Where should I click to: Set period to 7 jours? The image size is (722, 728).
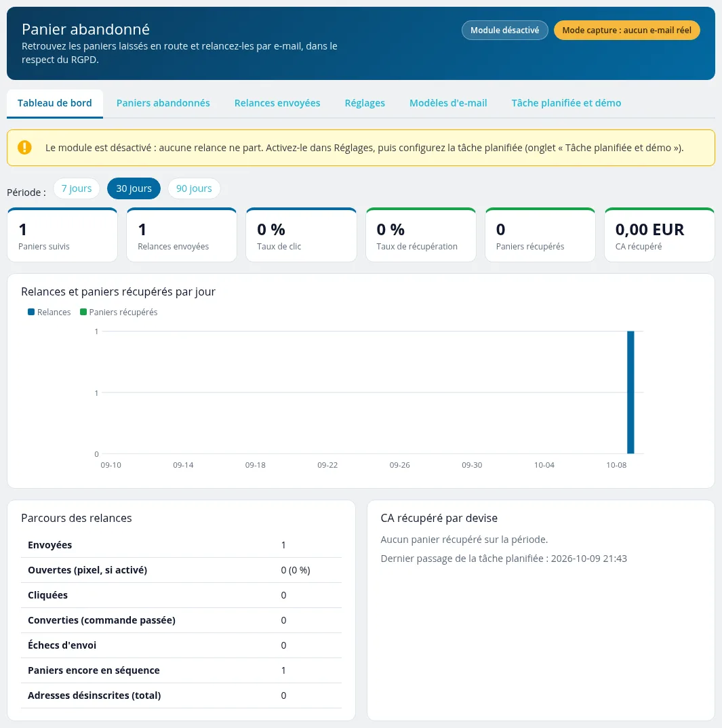coord(77,188)
